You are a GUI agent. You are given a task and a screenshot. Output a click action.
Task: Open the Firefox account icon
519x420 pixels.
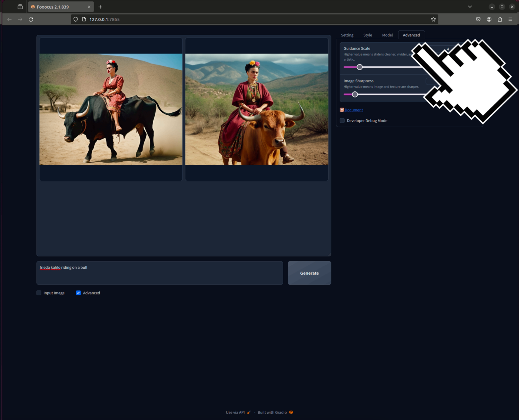(x=489, y=19)
